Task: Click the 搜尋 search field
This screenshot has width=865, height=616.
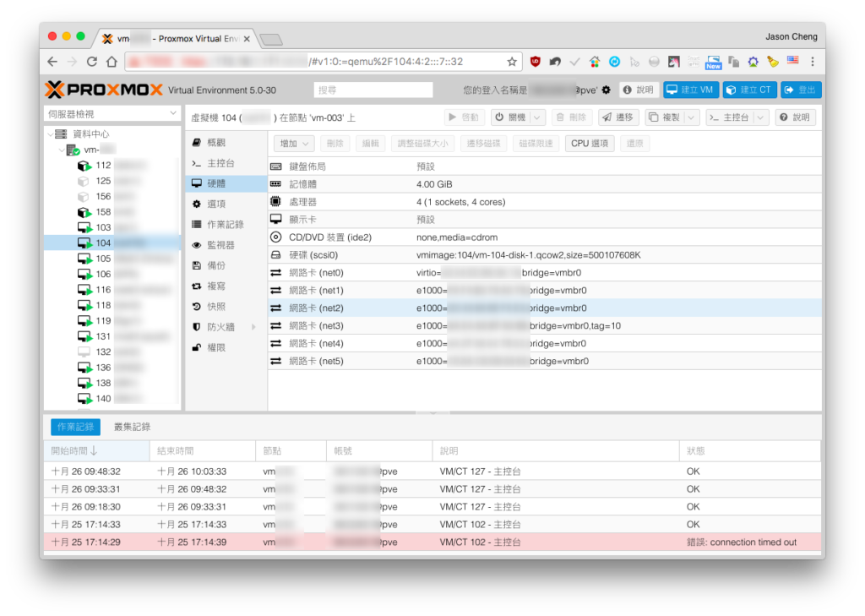Action: tap(373, 90)
